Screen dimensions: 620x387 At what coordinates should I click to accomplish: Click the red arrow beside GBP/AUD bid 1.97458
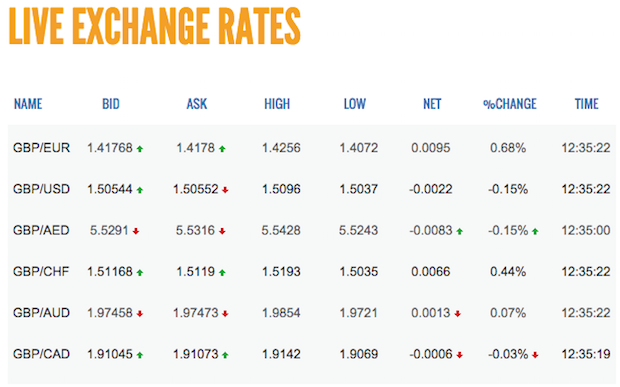point(140,314)
